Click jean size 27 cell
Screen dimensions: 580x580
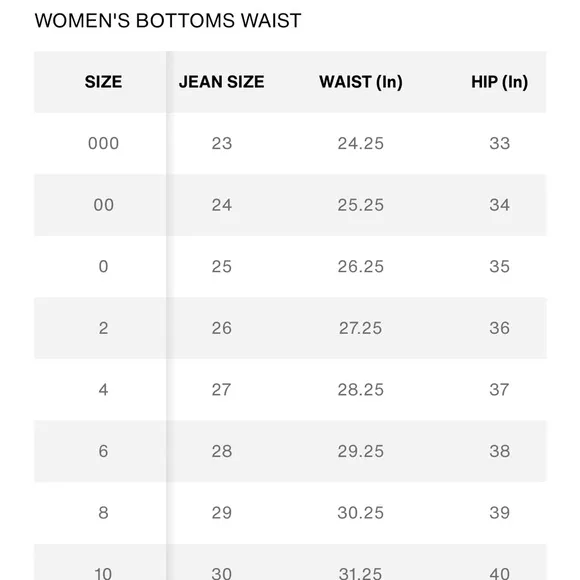point(222,390)
